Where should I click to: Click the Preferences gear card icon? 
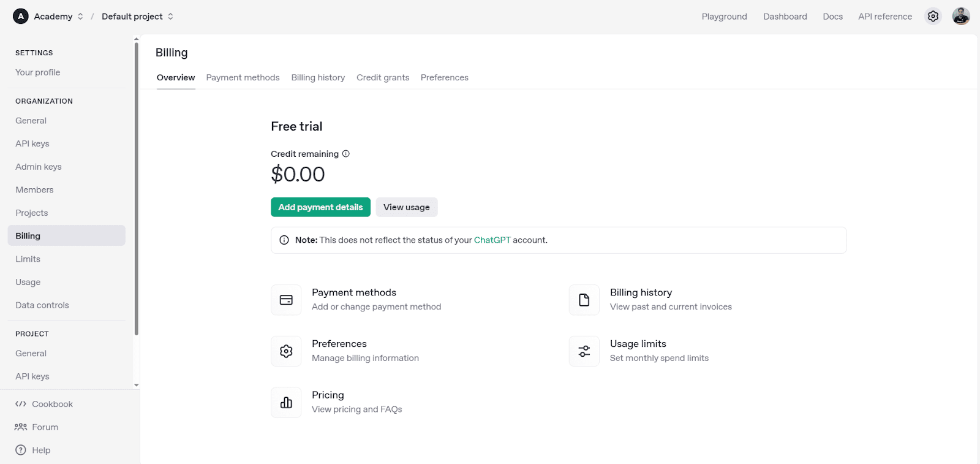286,351
